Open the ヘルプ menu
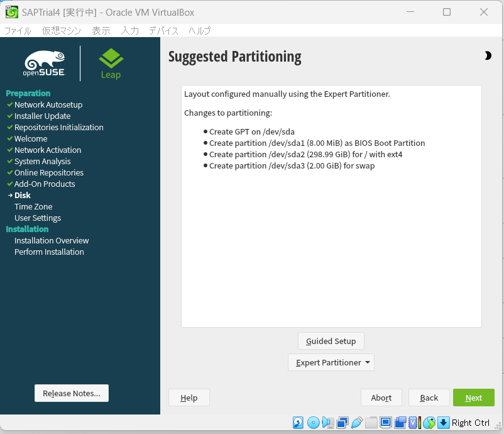Viewport: 504px width, 434px height. point(200,31)
